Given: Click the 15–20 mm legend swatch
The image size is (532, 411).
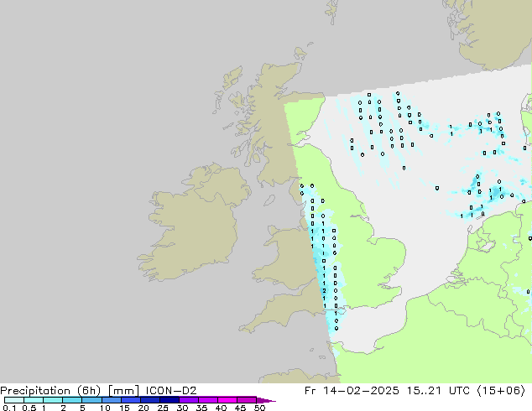Looking at the screenshot, I should [x=130, y=400].
